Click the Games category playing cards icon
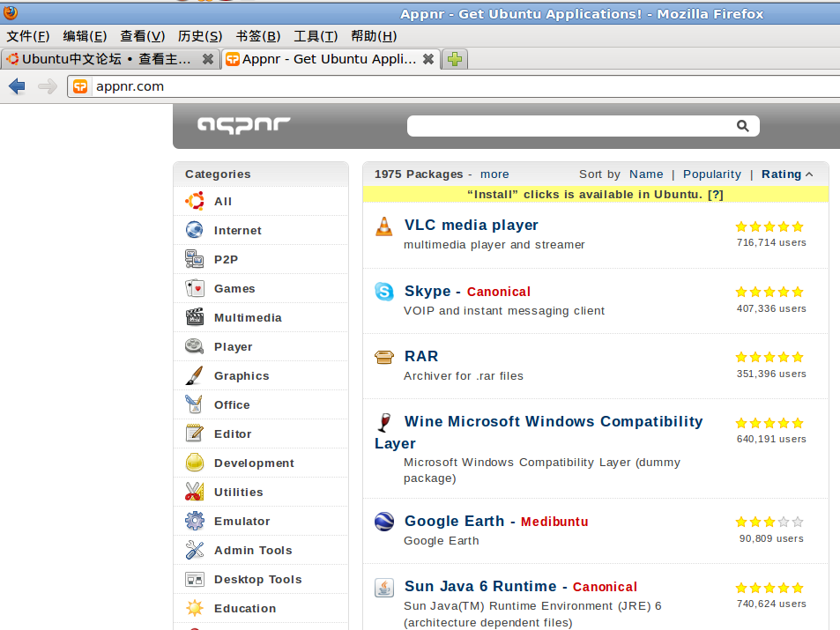The width and height of the screenshot is (840, 630). tap(195, 288)
